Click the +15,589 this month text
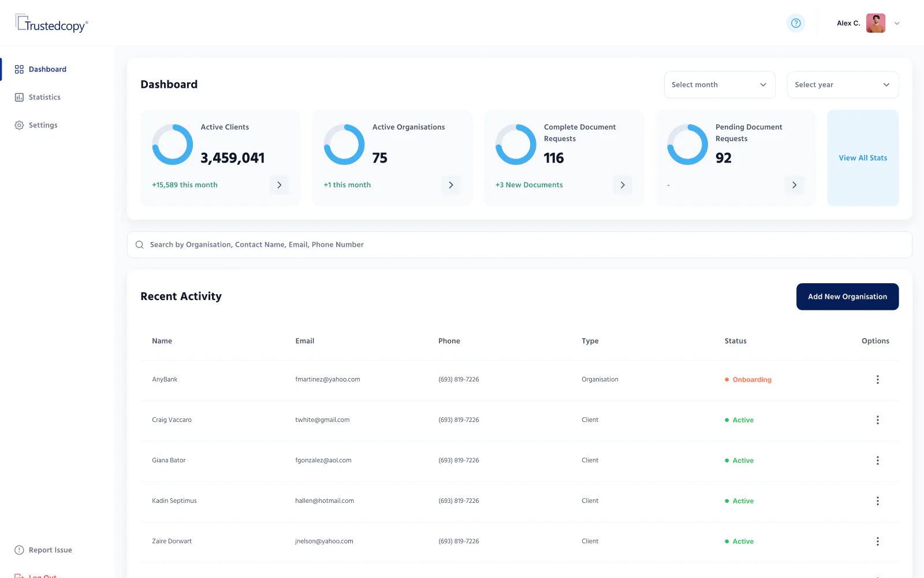Viewport: 924px width, 578px height. point(185,185)
